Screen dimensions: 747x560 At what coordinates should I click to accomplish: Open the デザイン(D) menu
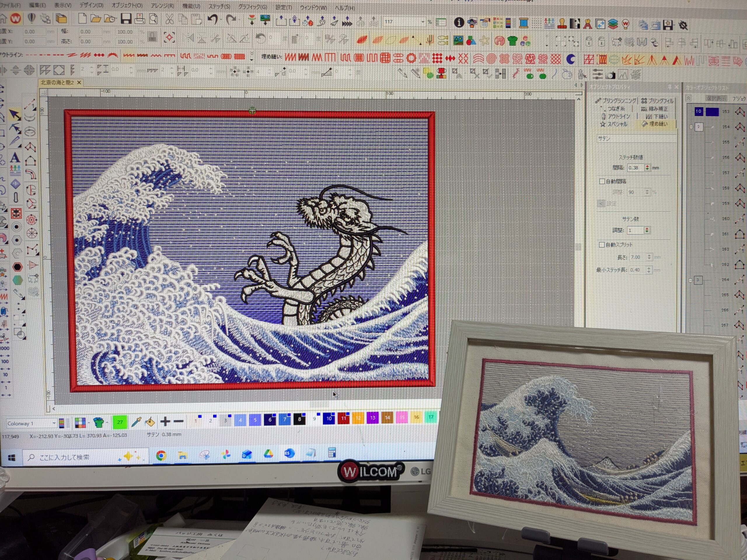point(91,6)
